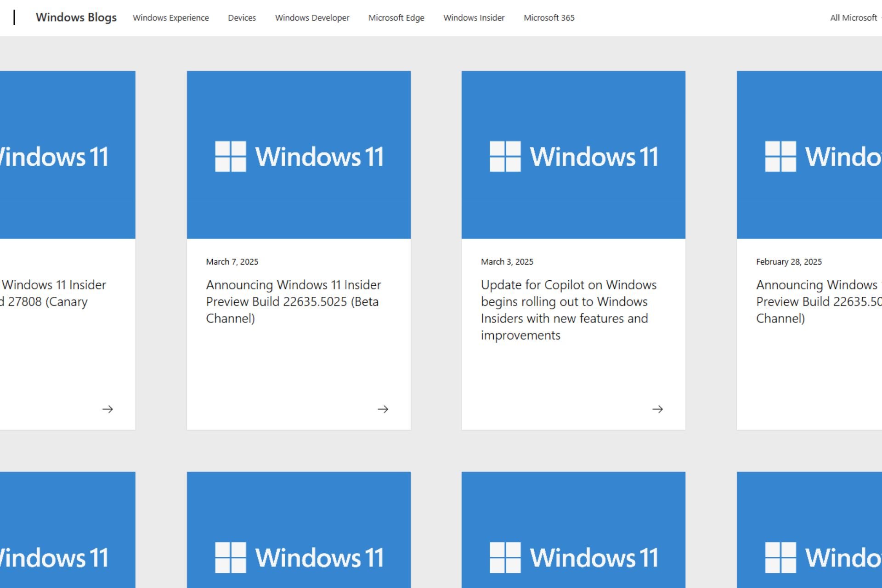
Task: Open Update for Copilot on Windows article
Action: (x=569, y=310)
